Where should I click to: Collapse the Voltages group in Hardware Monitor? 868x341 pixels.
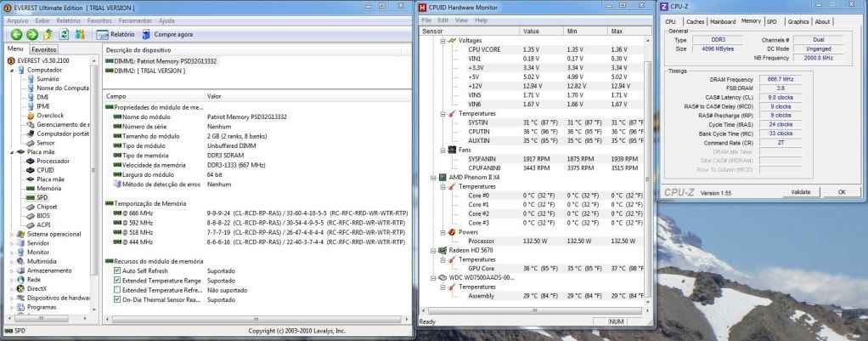tap(442, 41)
